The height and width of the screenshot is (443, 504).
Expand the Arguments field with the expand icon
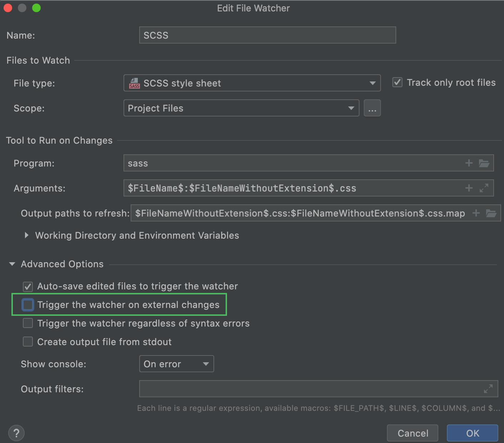[x=484, y=188]
